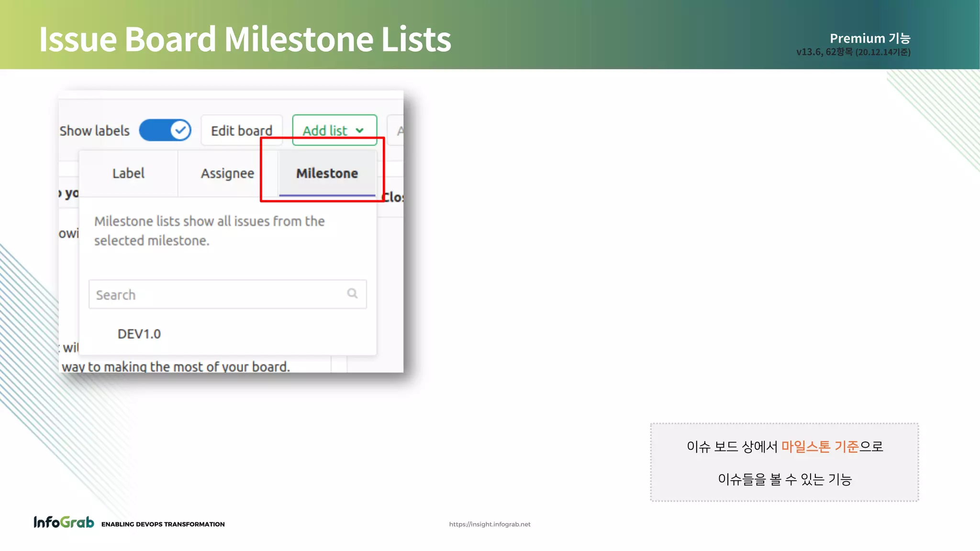Click the 'Premium 기능' label
This screenshot has height=551, width=980.
point(870,38)
